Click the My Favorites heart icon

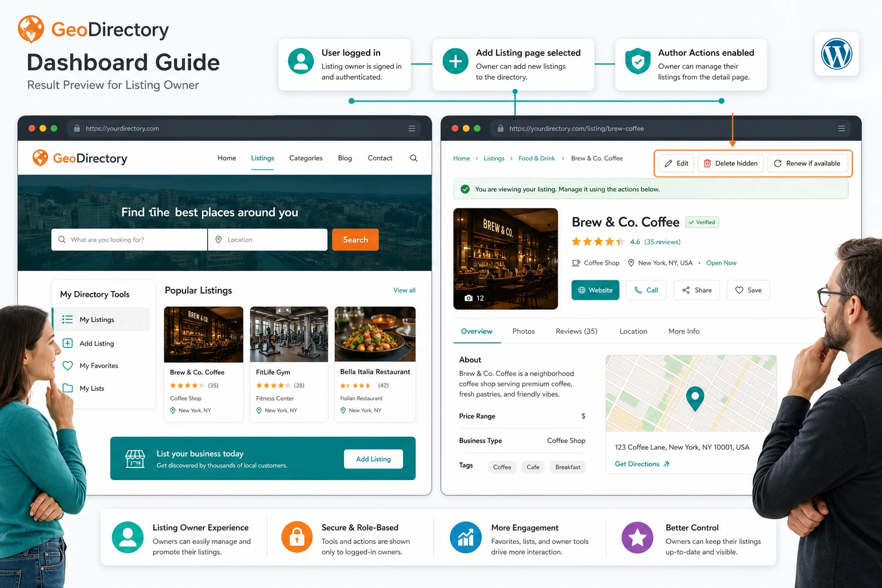[67, 366]
